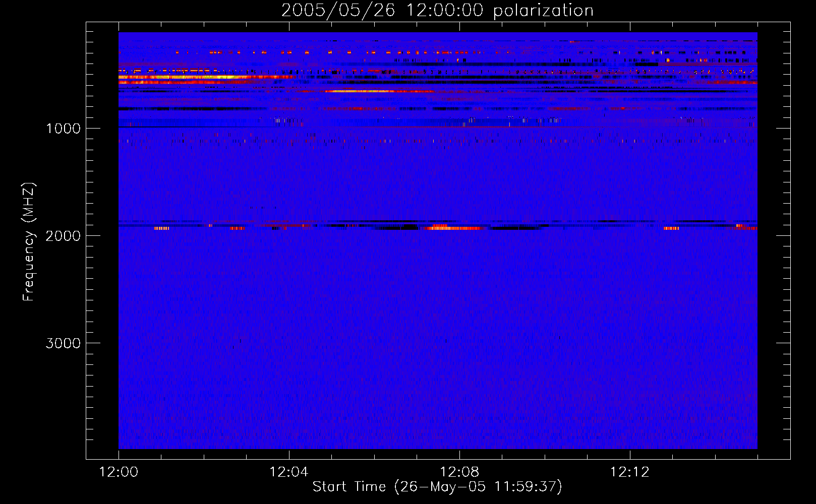
Task: Click the '12:04' time tick label
Action: coord(289,472)
